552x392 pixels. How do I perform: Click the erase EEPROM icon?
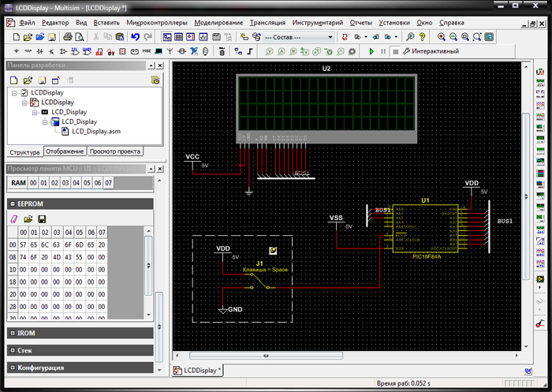13,219
